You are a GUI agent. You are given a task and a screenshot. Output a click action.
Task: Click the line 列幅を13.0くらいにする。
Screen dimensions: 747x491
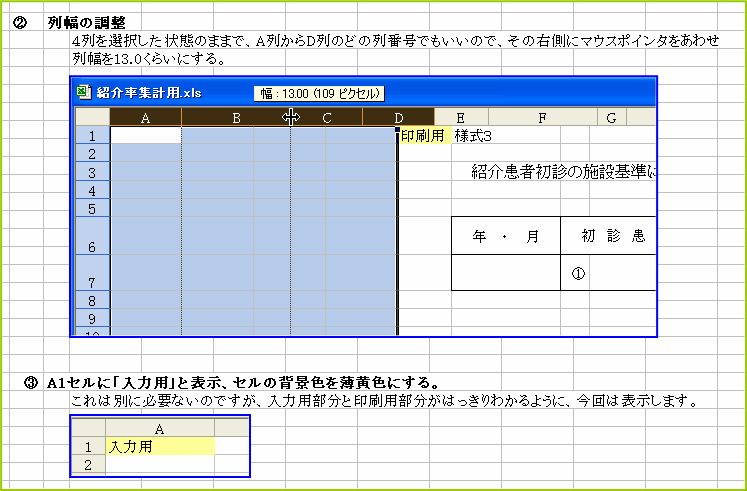149,59
